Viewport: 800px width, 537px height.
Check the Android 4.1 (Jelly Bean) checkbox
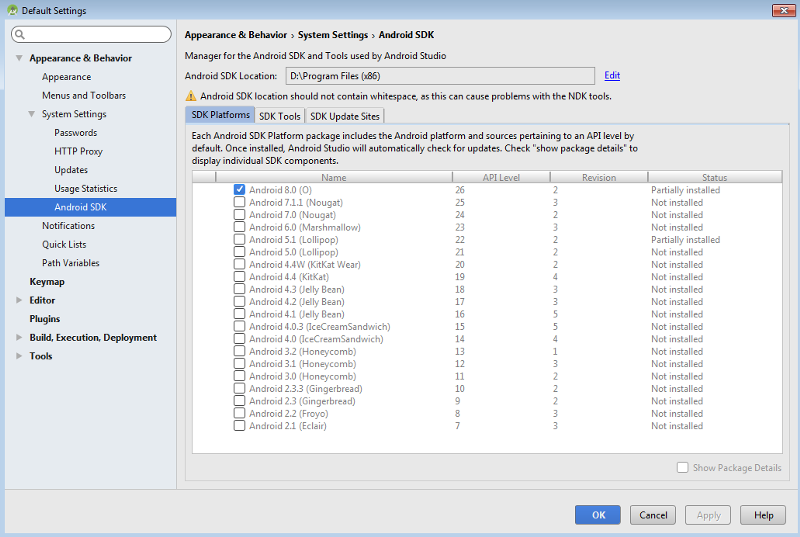click(239, 314)
